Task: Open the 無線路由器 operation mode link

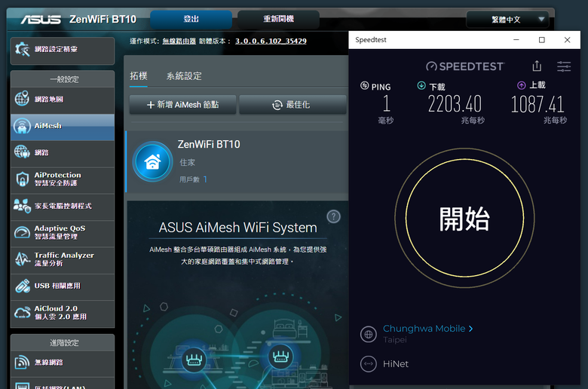Action: [x=179, y=41]
